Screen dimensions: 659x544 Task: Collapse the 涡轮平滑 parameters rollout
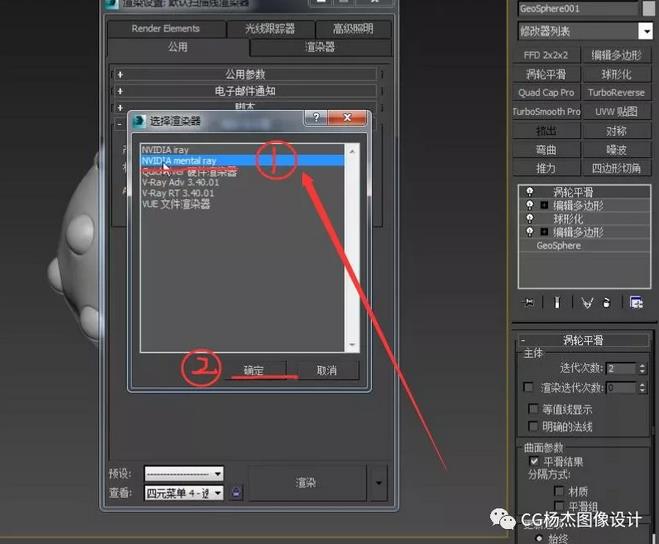pyautogui.click(x=583, y=340)
